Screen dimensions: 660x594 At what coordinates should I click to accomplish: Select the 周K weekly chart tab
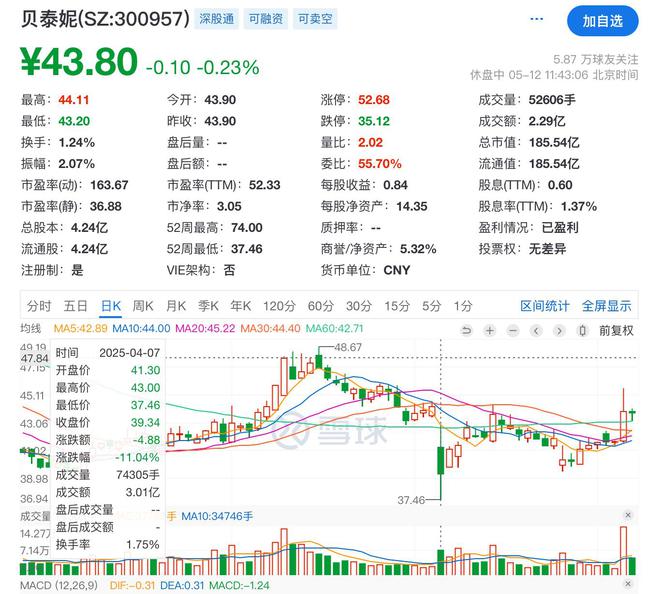tap(143, 306)
